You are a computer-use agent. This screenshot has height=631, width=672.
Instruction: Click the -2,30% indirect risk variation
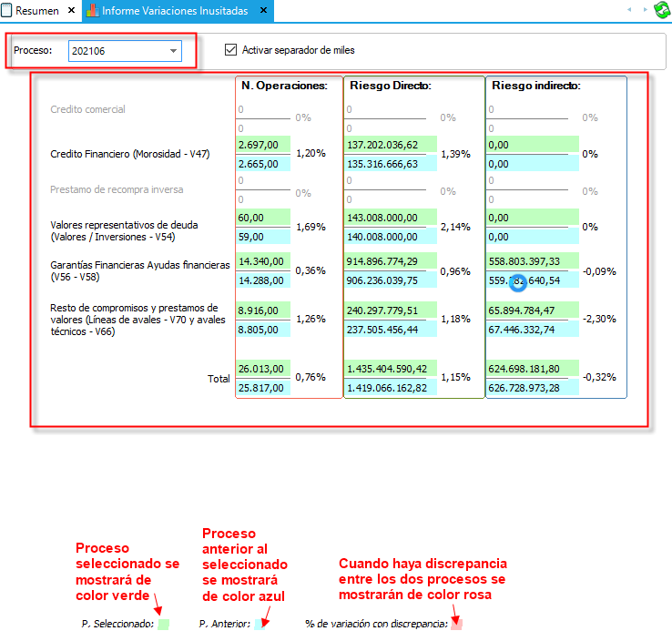[x=599, y=319]
